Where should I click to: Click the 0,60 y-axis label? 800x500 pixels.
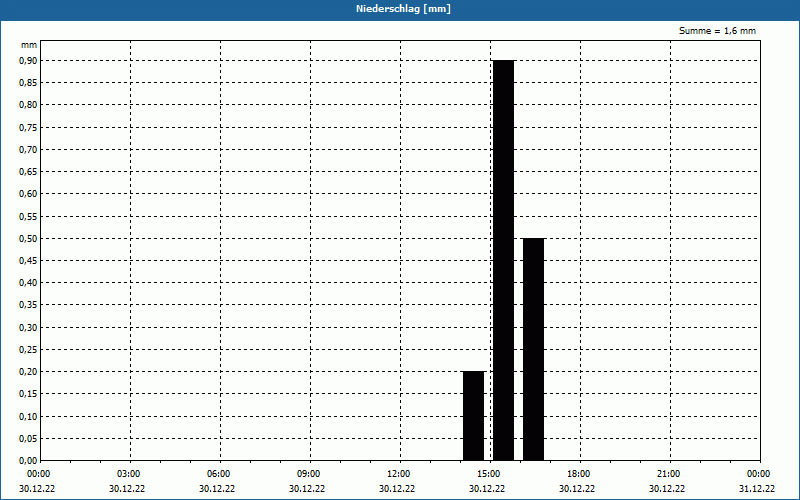tap(28, 194)
